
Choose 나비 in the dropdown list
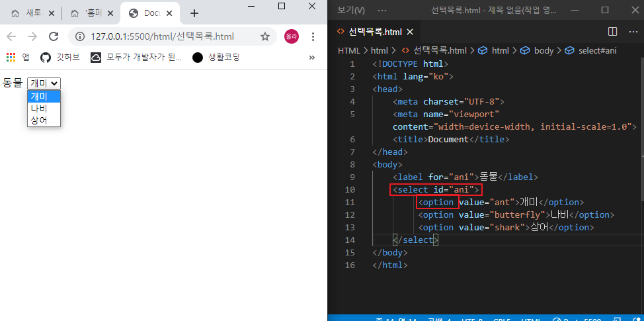tap(44, 109)
